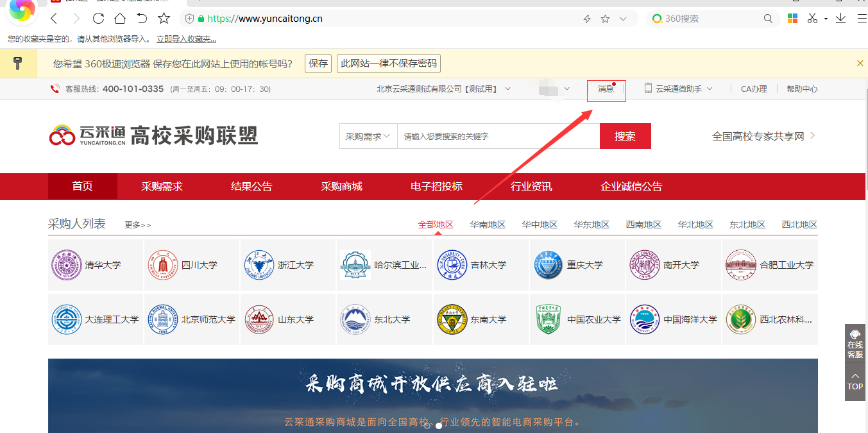Click the 采购商城开放供应商入驻啦 banner

(x=433, y=396)
